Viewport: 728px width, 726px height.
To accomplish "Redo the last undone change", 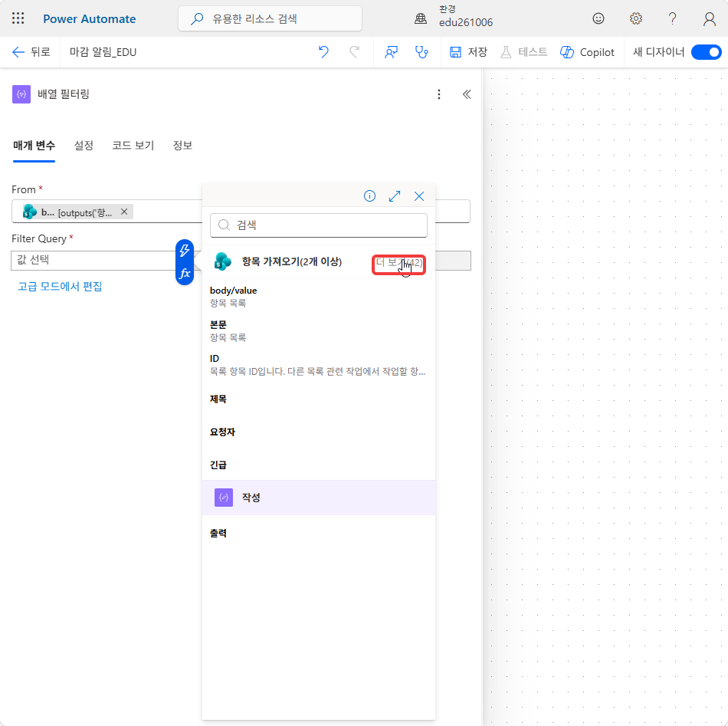I will pyautogui.click(x=355, y=52).
